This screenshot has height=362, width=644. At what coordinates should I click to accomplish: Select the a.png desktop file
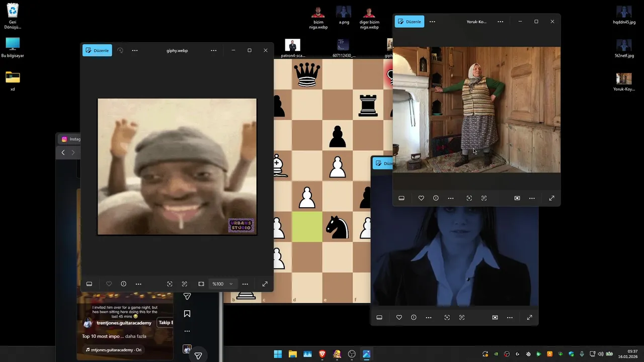(344, 16)
